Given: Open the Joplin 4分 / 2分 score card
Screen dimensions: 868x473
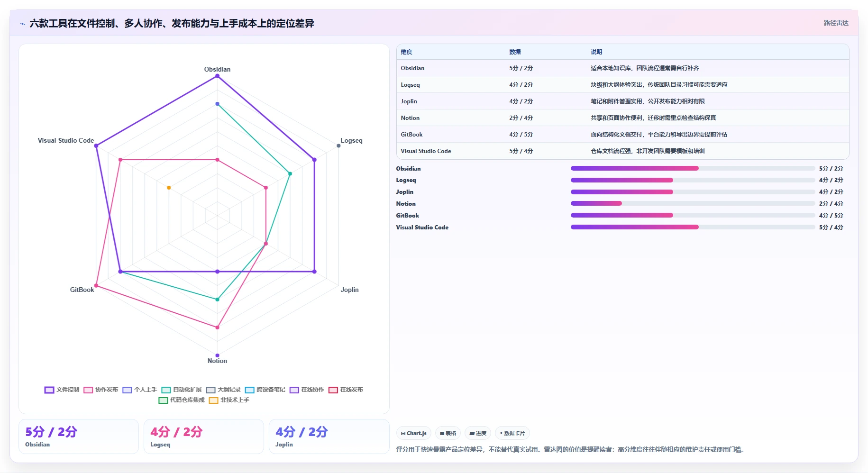Looking at the screenshot, I should click(x=329, y=437).
